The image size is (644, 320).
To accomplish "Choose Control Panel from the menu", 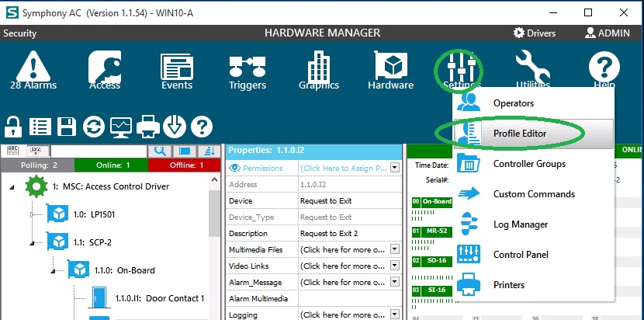I will [534, 255].
